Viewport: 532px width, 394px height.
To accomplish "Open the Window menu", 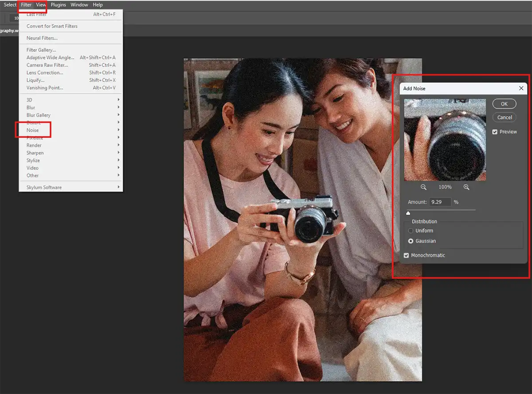I will 79,5.
